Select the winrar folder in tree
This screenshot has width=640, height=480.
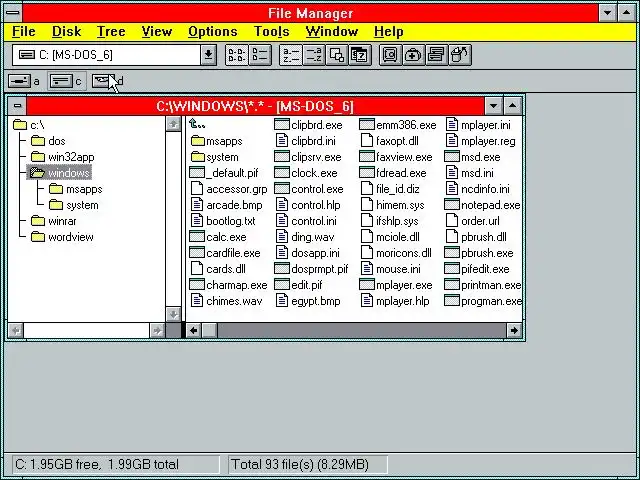pos(53,221)
